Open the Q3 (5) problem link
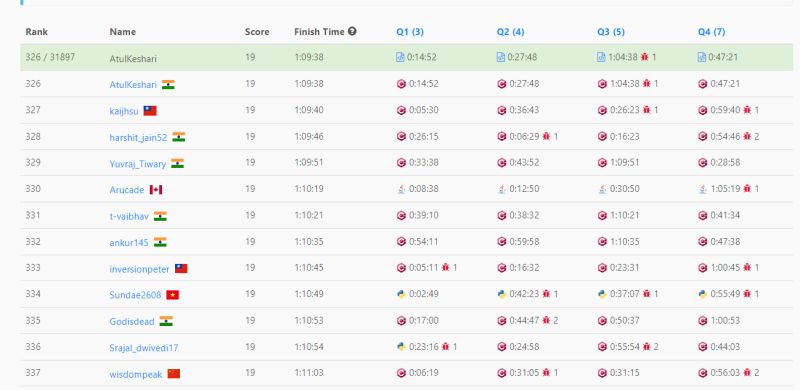Viewport: 800px width, 390px height. [611, 32]
